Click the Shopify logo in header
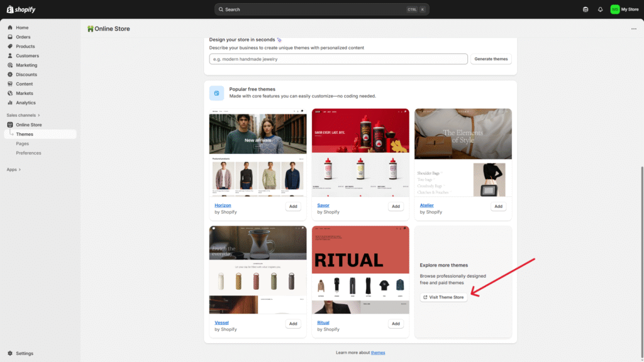Viewport: 644px width, 362px height. pos(21,9)
